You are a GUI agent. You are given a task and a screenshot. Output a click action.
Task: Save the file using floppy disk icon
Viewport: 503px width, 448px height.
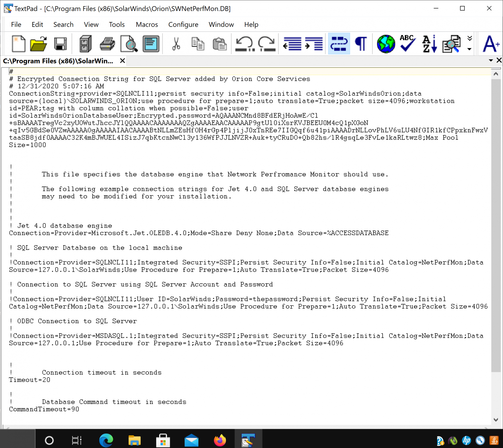click(60, 44)
